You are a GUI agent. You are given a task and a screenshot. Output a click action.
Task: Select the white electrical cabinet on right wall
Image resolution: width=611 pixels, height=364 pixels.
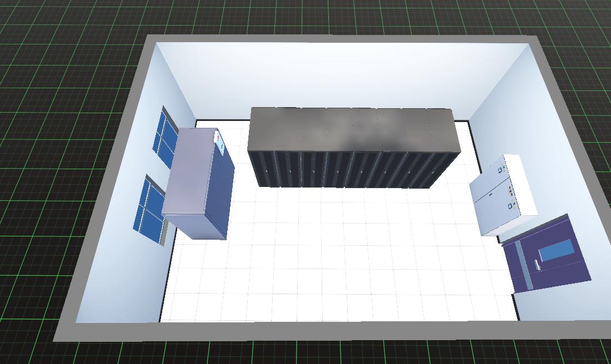tap(500, 194)
